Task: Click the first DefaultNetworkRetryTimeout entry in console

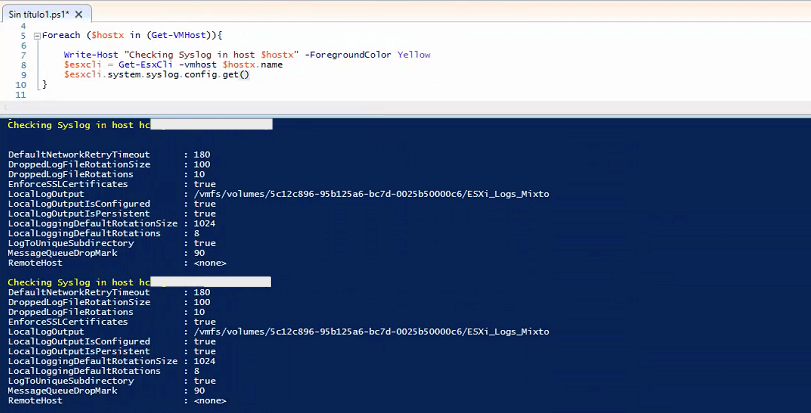Action: pyautogui.click(x=78, y=155)
